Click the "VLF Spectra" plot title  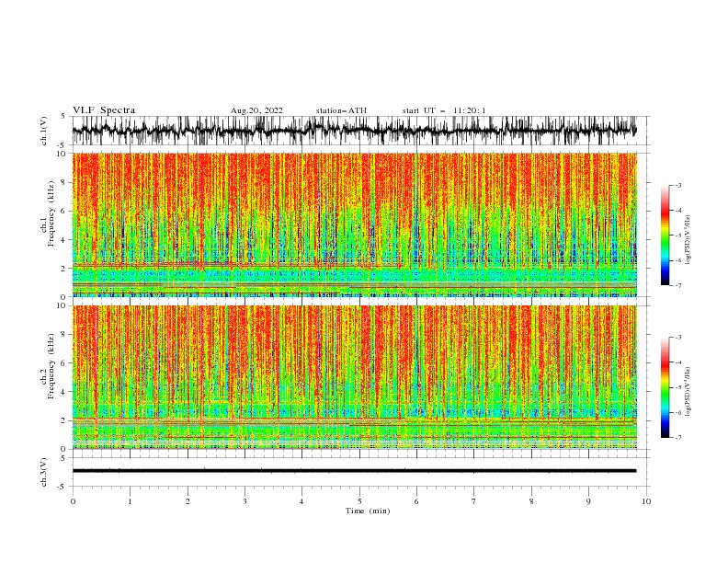click(x=104, y=110)
